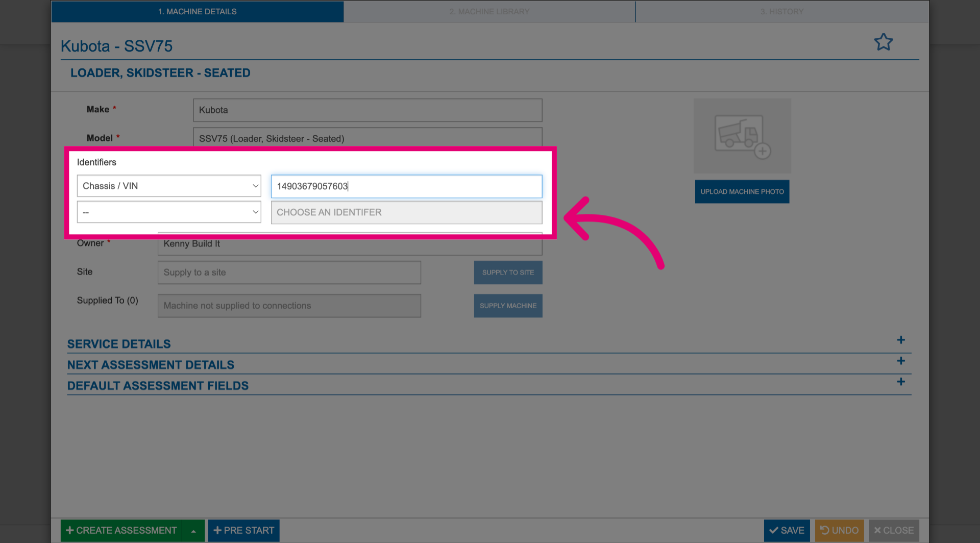This screenshot has height=543, width=980.
Task: Click the Supply to a site field
Action: coord(289,273)
